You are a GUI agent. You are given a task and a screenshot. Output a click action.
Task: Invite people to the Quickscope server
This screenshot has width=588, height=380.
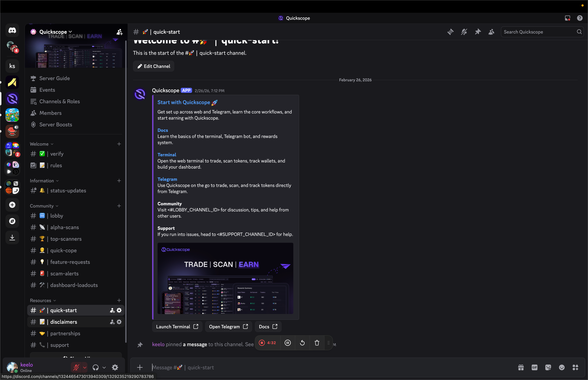point(119,32)
